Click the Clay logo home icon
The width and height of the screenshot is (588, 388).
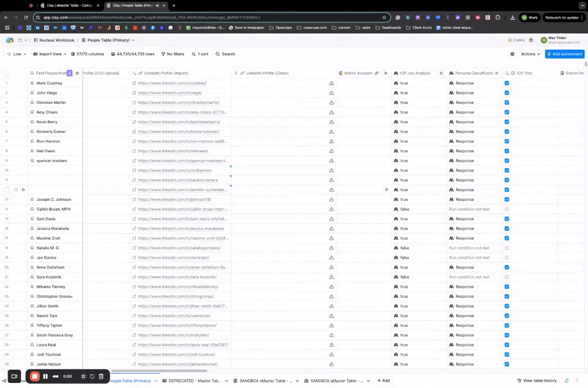[x=10, y=40]
